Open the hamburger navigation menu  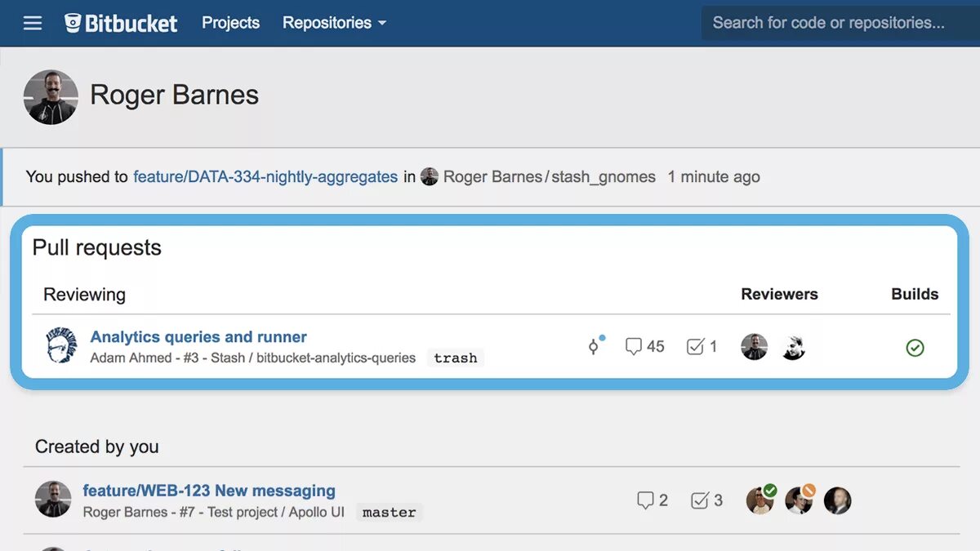33,23
